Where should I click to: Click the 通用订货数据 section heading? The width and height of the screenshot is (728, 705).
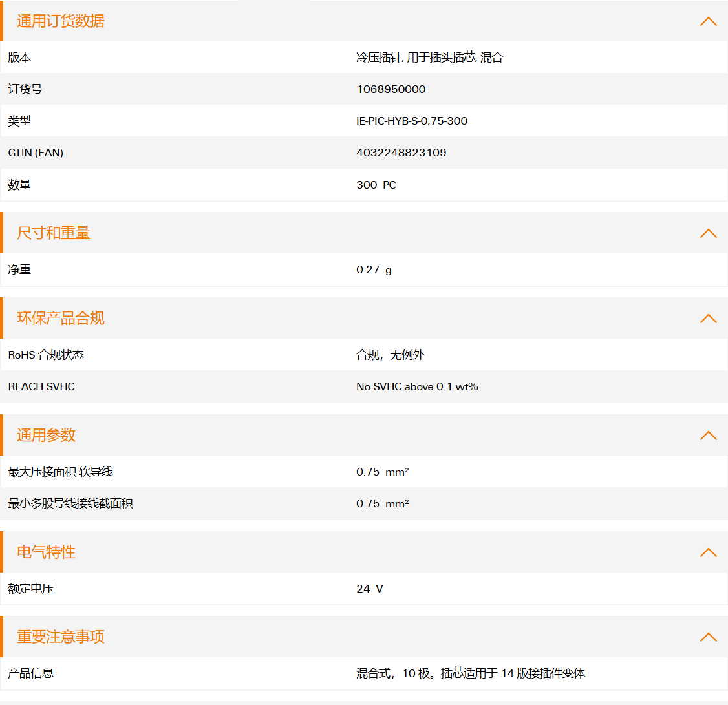coord(61,21)
